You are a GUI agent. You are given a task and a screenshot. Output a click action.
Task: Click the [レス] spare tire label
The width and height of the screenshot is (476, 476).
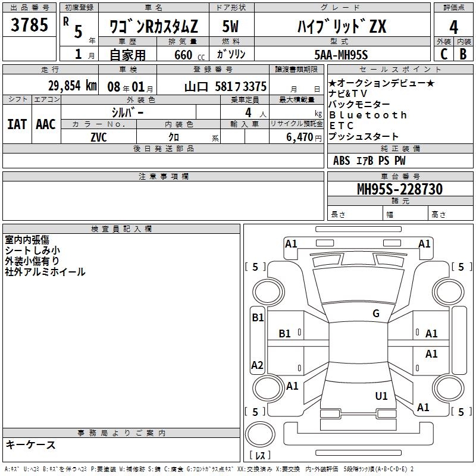coord(260,455)
